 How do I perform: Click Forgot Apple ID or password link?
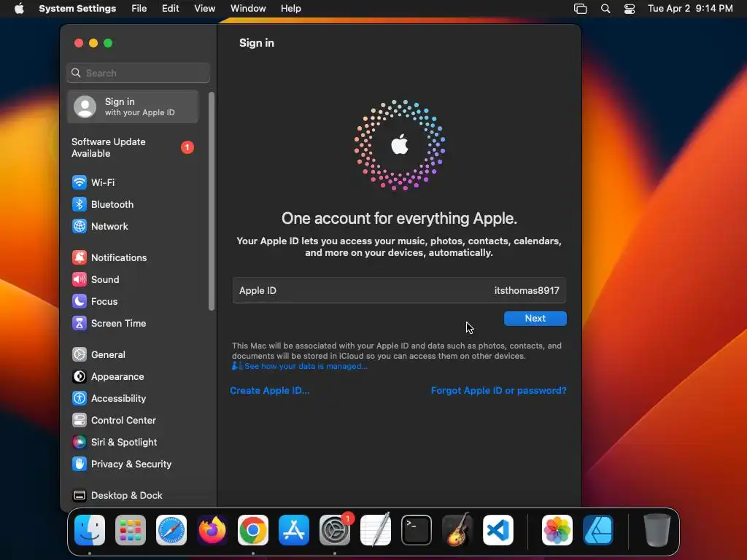(499, 391)
